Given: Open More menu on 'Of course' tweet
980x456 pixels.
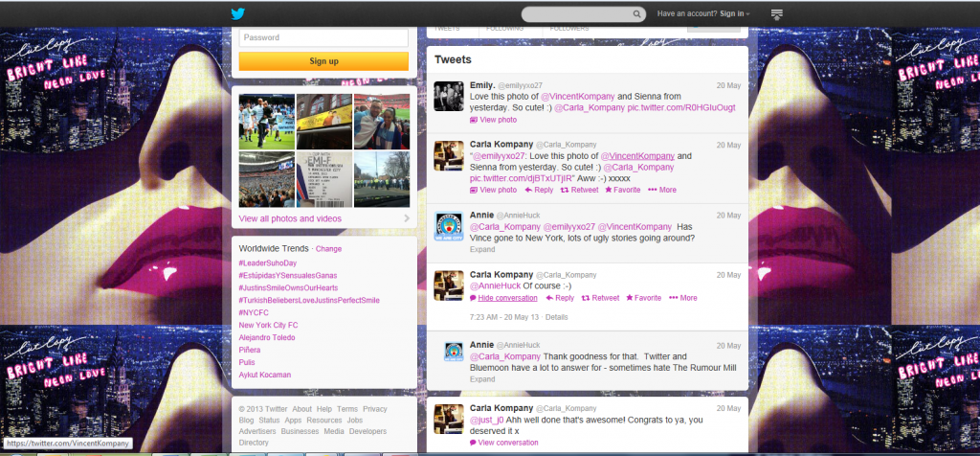Looking at the screenshot, I should (x=683, y=298).
